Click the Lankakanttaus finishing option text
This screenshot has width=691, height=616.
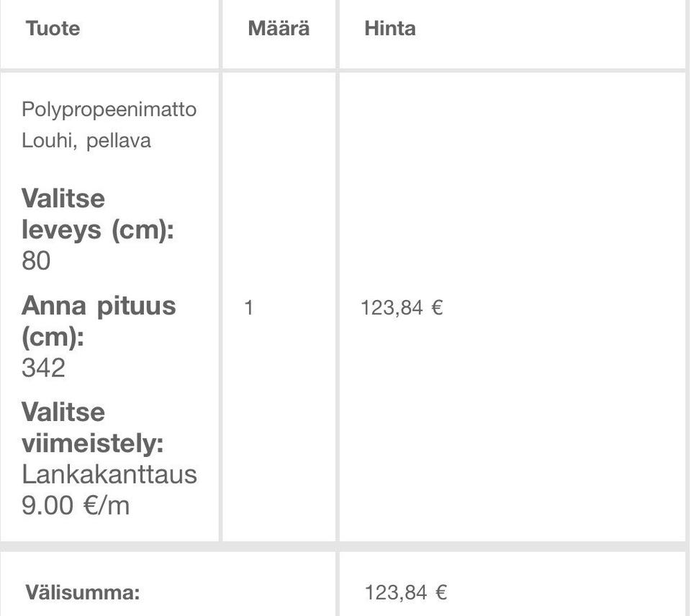pos(109,474)
